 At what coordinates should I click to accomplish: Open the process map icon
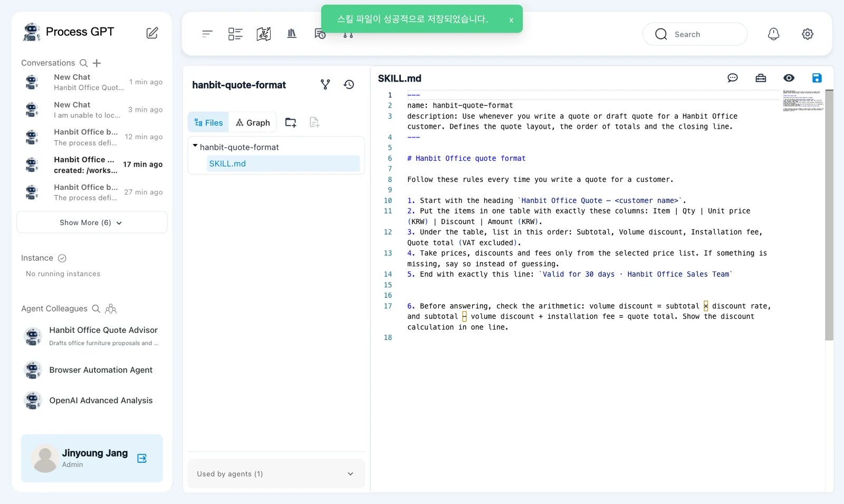pos(264,34)
